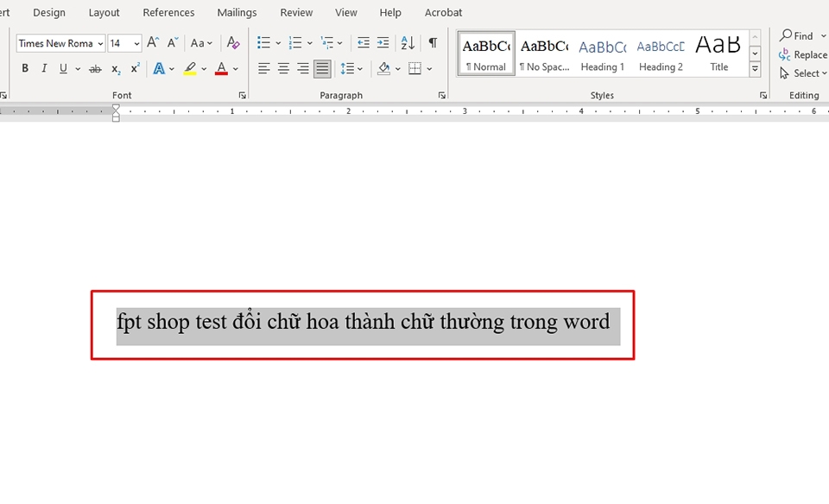Click Increase Font Size icon
The width and height of the screenshot is (829, 504).
[153, 43]
